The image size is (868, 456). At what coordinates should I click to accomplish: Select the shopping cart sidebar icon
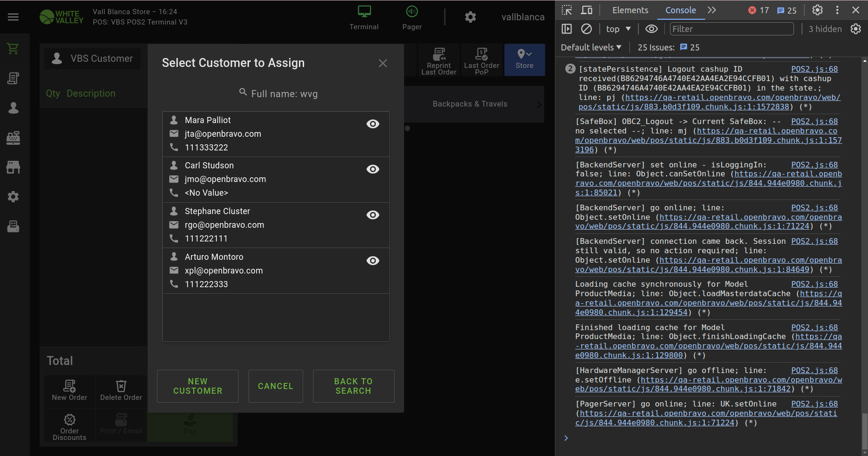pyautogui.click(x=13, y=49)
